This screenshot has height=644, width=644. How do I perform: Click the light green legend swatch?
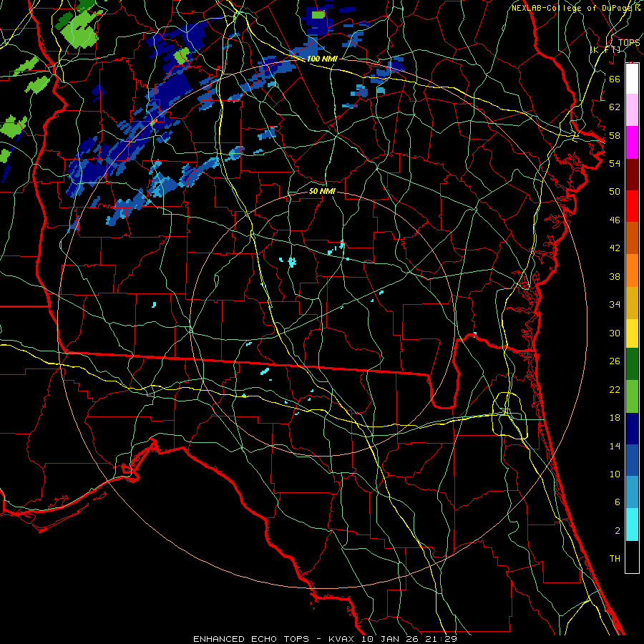point(632,396)
